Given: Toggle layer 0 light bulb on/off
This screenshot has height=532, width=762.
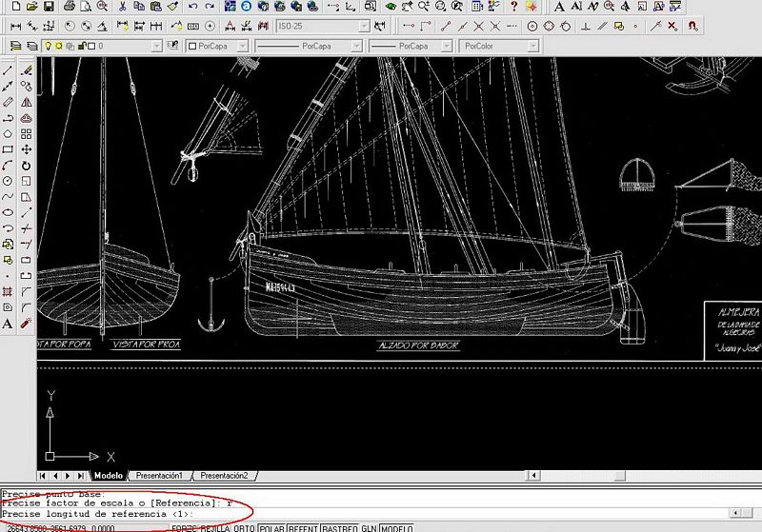Looking at the screenshot, I should click(x=49, y=46).
